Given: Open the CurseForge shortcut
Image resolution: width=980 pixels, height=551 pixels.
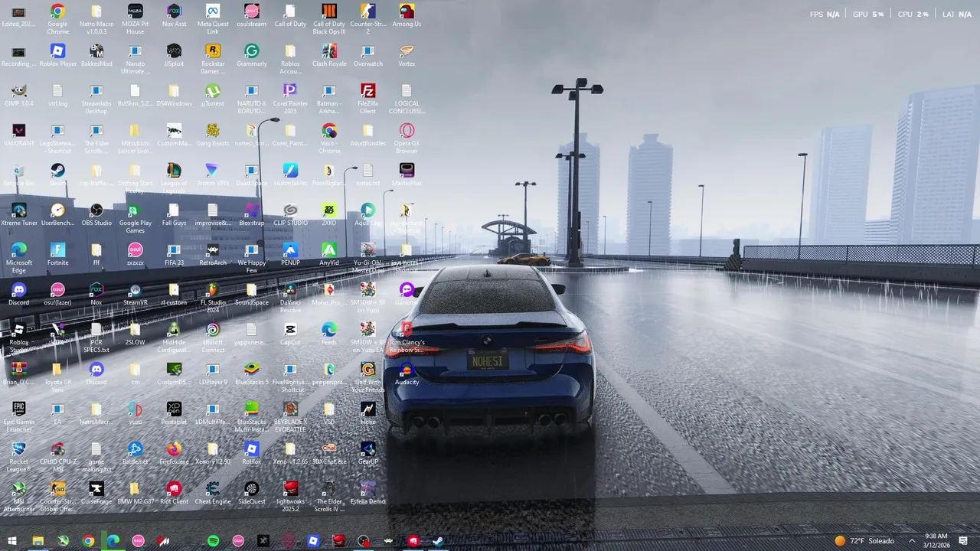Looking at the screenshot, I should (x=96, y=493).
